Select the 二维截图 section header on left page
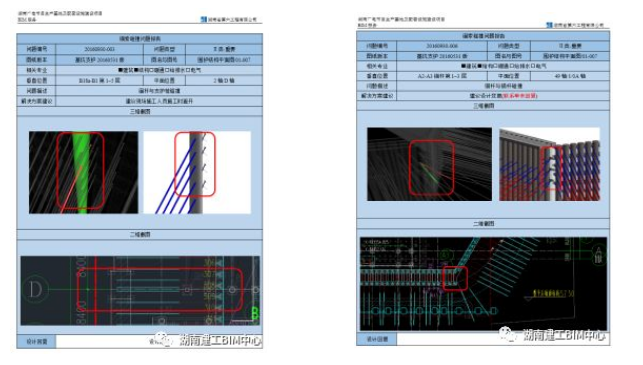This screenshot has height=365, width=643. 140,235
